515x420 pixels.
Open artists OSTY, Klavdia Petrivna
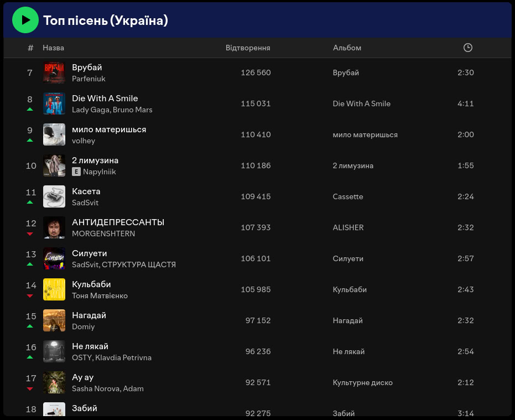[112, 357]
